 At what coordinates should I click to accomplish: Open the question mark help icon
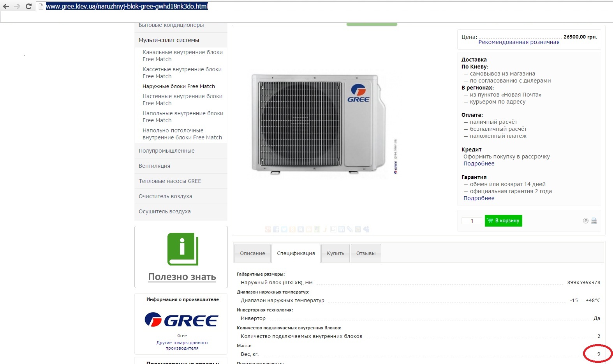[585, 221]
